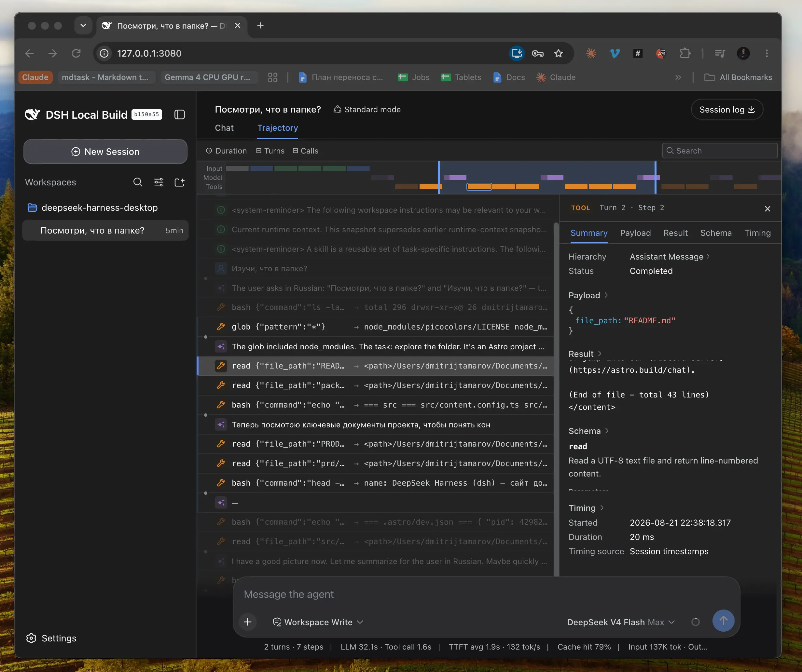Expand the Result section chevron
This screenshot has height=672, width=802.
point(600,353)
